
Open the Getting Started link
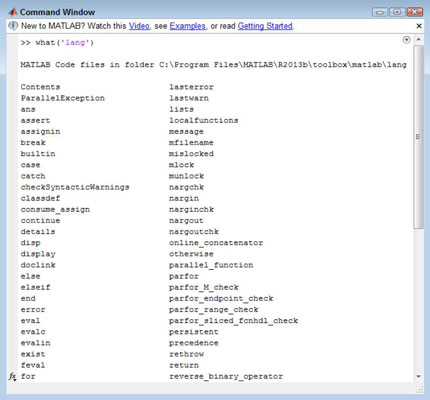tap(265, 26)
